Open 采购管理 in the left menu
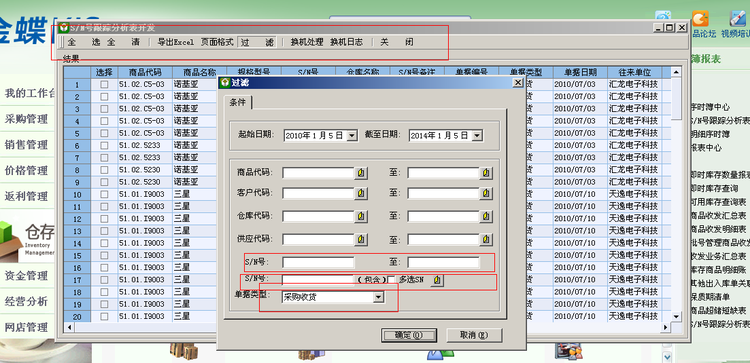The height and width of the screenshot is (363, 750). click(26, 119)
